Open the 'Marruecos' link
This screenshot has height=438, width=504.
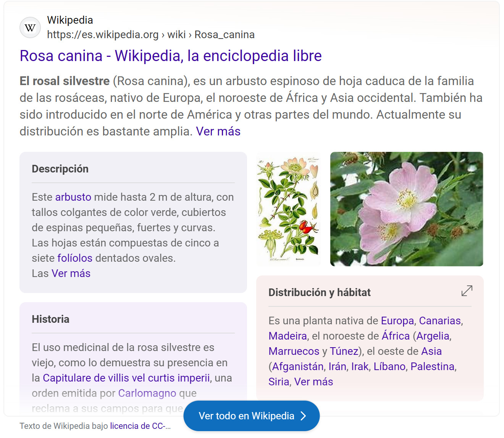(x=294, y=351)
